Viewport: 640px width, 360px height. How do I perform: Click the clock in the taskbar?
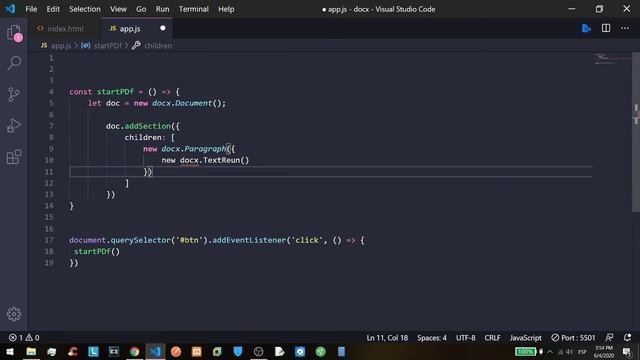pos(604,351)
